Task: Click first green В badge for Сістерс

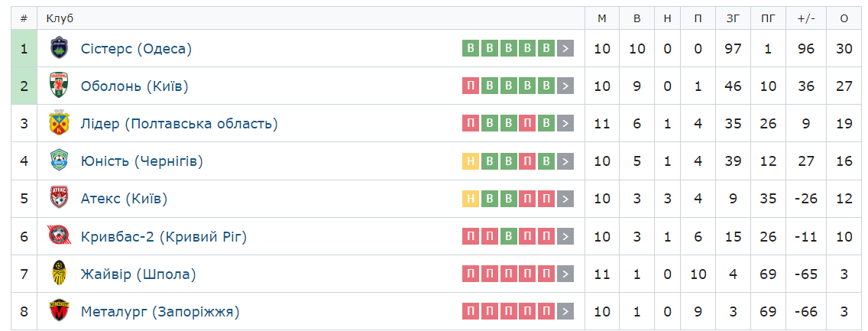Action: click(471, 49)
